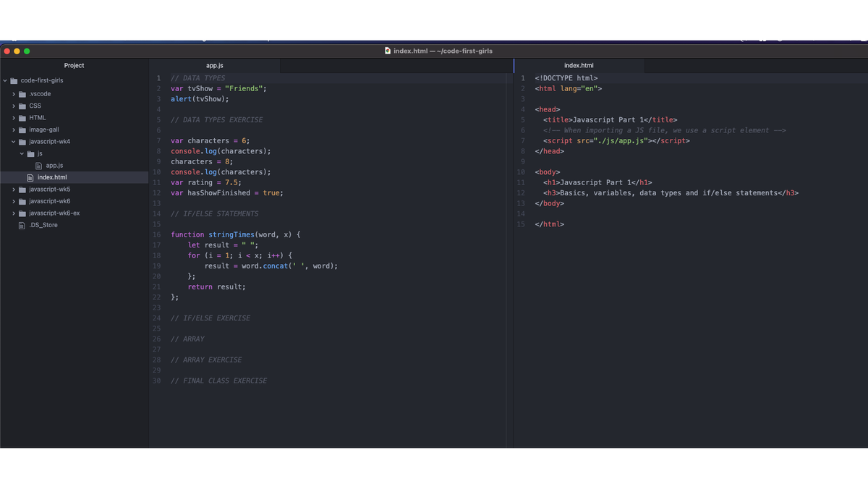Switch to the app.js tab
Screen dimensions: 868x489
pos(214,65)
